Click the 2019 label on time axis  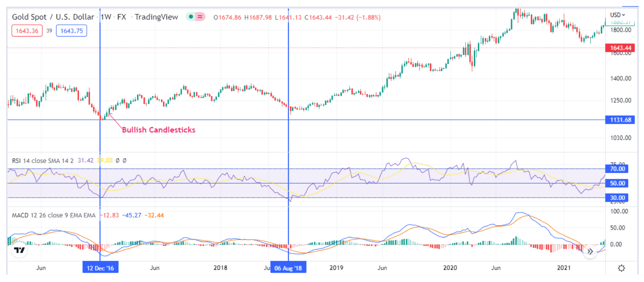[x=336, y=268]
